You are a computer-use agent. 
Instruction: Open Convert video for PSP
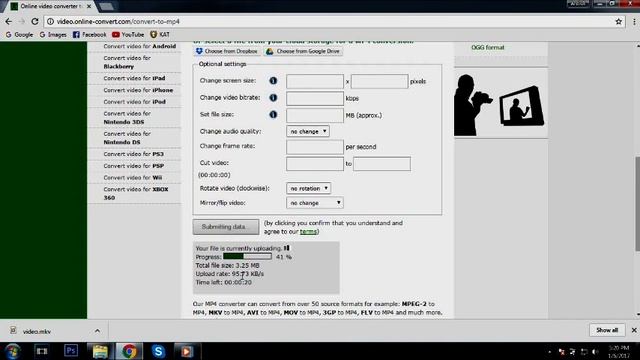(133, 166)
